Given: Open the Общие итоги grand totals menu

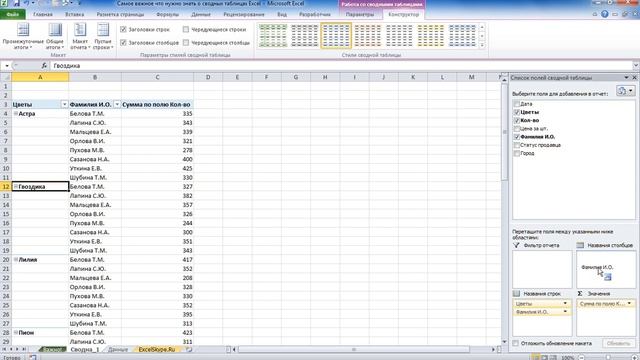Looking at the screenshot, I should tap(55, 36).
